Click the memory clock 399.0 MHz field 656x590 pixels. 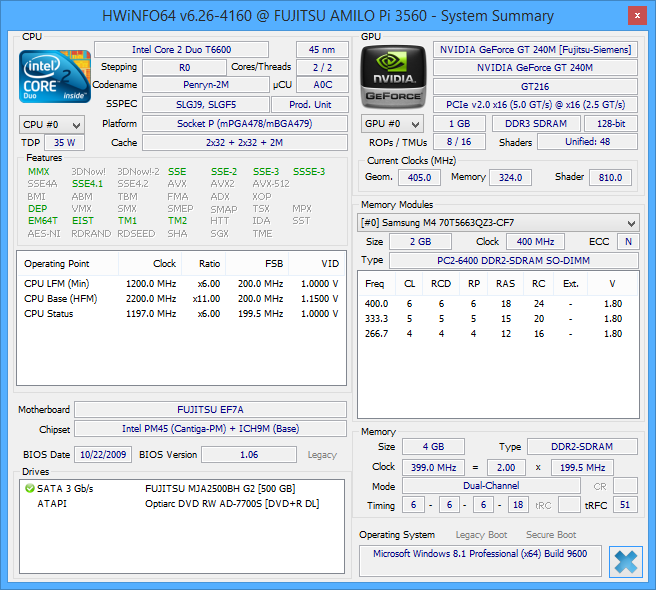(433, 467)
